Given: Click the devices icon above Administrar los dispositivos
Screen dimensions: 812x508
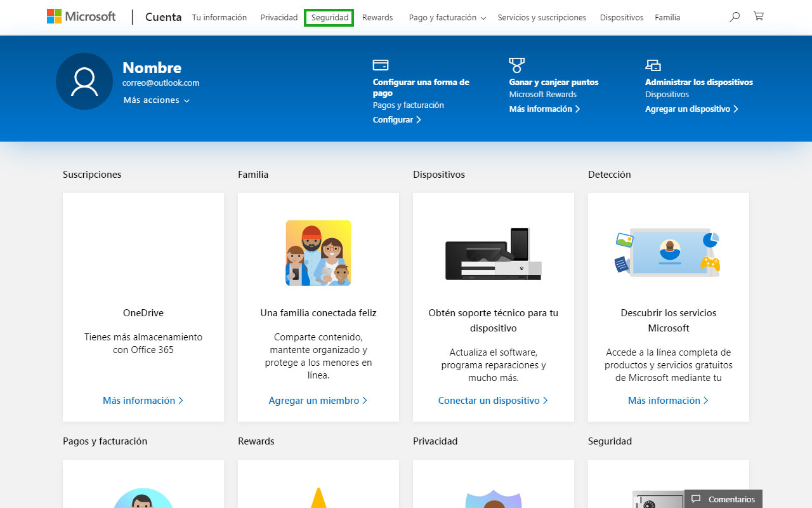Looking at the screenshot, I should [x=653, y=65].
